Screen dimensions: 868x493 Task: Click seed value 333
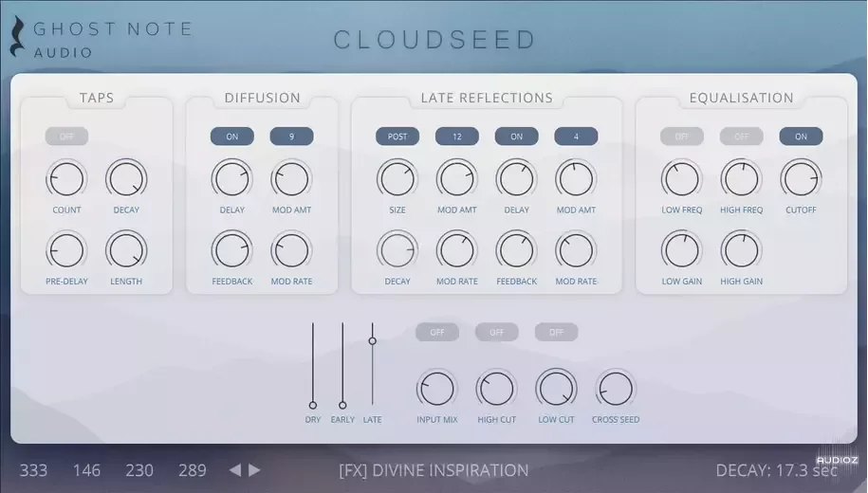coord(33,470)
